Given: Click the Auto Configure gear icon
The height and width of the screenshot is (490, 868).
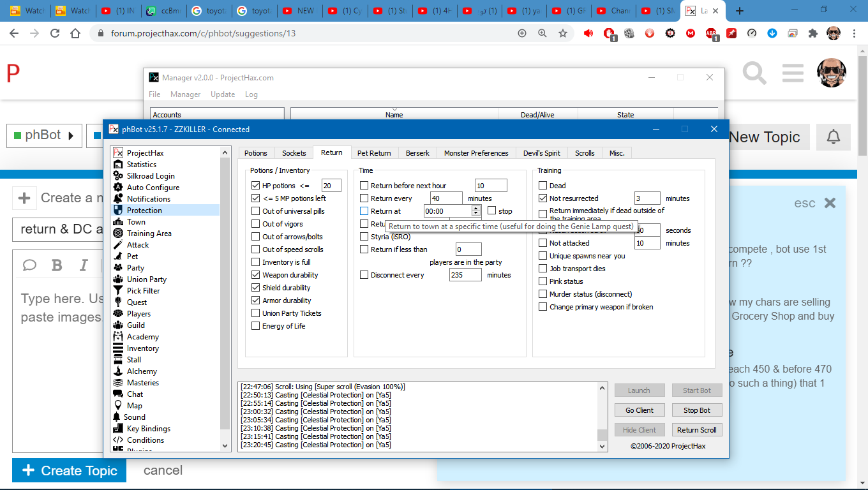Looking at the screenshot, I should [117, 188].
